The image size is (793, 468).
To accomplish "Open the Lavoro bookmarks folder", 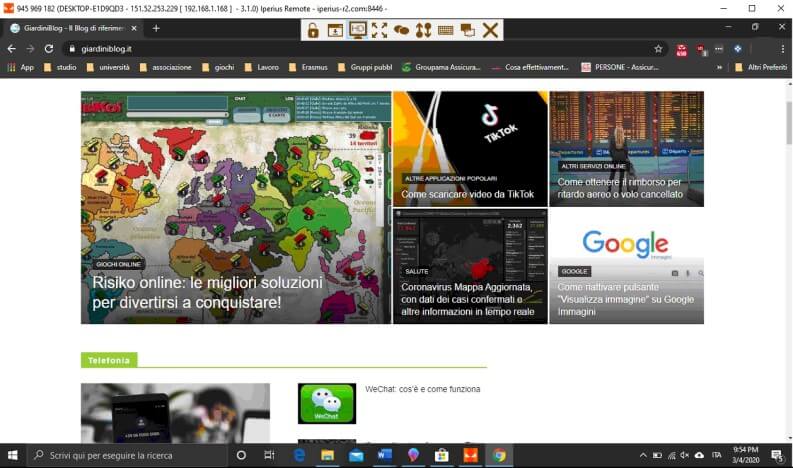I will pyautogui.click(x=262, y=67).
